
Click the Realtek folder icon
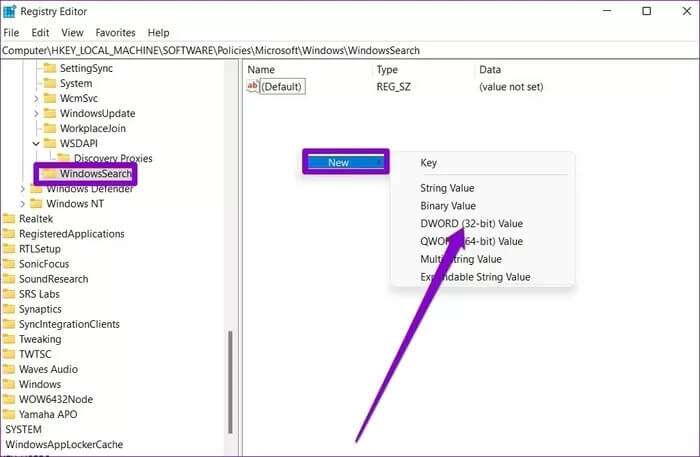tap(9, 219)
